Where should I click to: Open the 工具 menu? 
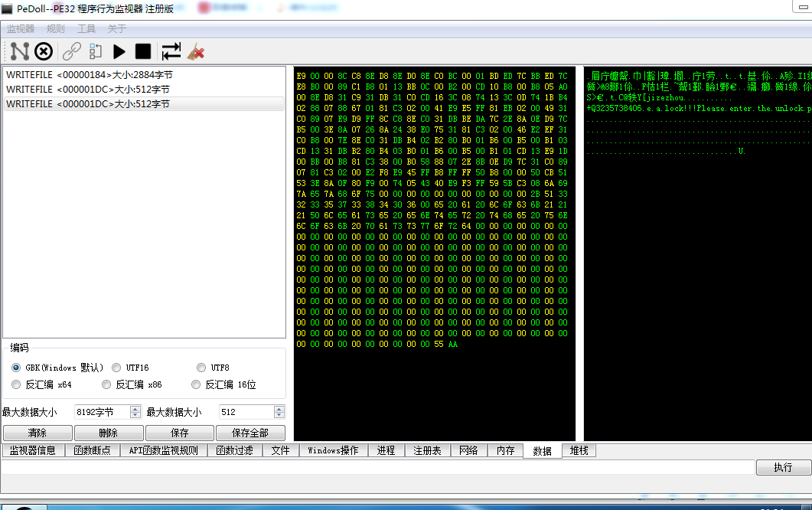[86, 29]
